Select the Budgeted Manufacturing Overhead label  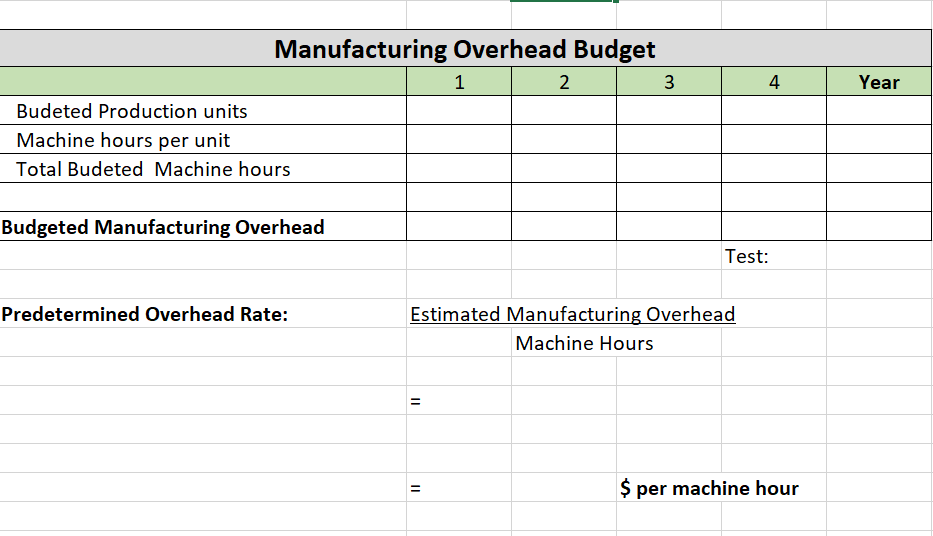[162, 227]
